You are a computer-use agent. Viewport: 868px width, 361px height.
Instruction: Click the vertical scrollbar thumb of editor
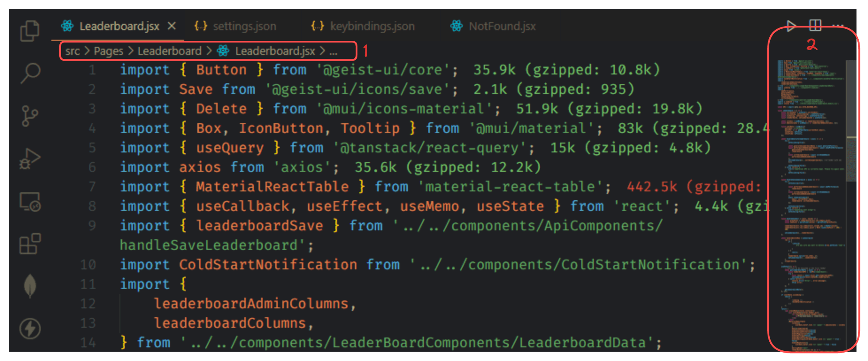coord(851,120)
